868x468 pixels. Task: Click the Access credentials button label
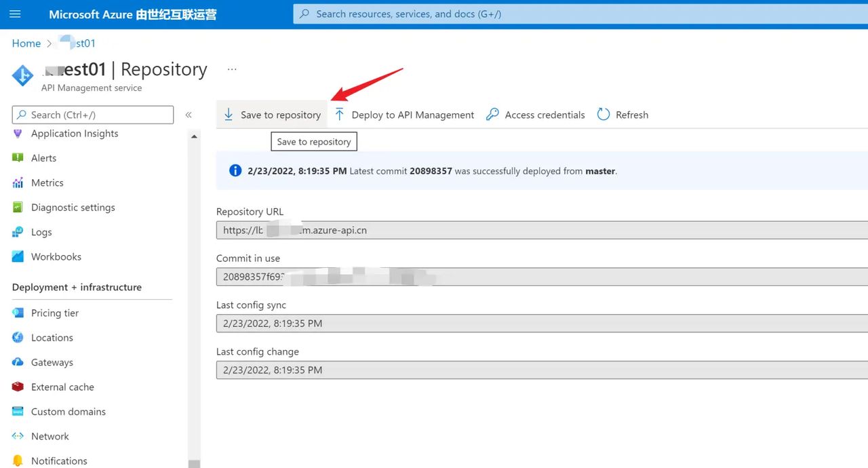point(545,115)
